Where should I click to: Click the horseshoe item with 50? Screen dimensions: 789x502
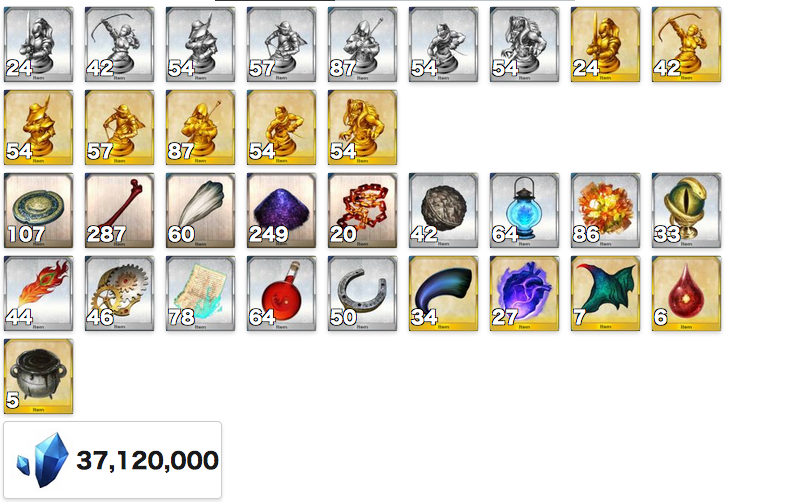362,293
